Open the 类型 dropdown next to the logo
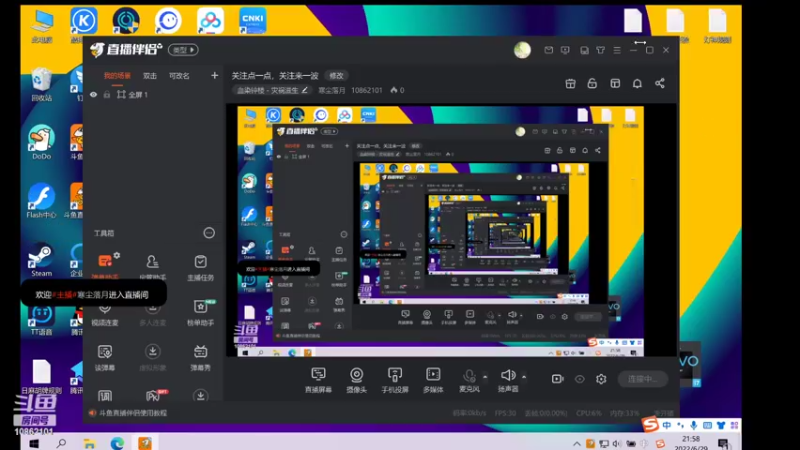The image size is (800, 450). tap(184, 50)
